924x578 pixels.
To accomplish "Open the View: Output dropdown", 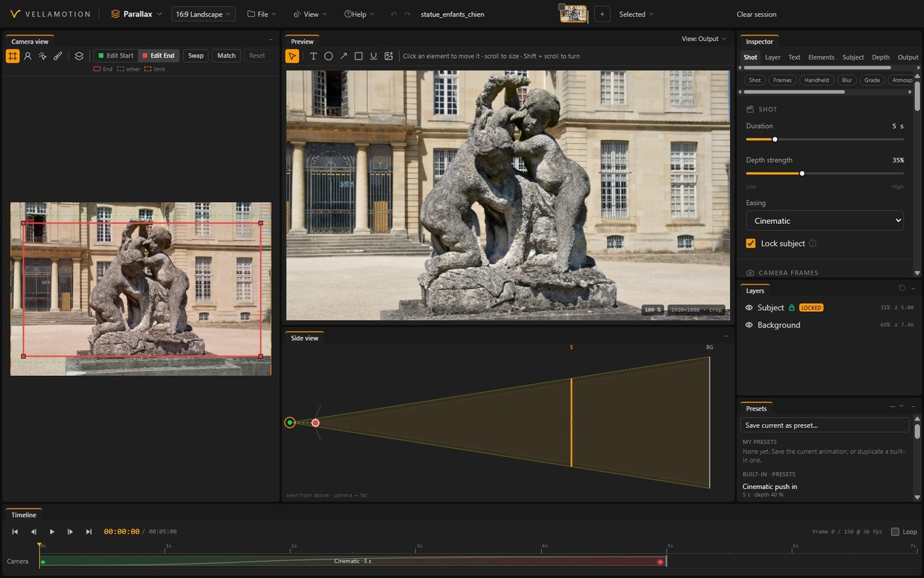I will point(704,39).
